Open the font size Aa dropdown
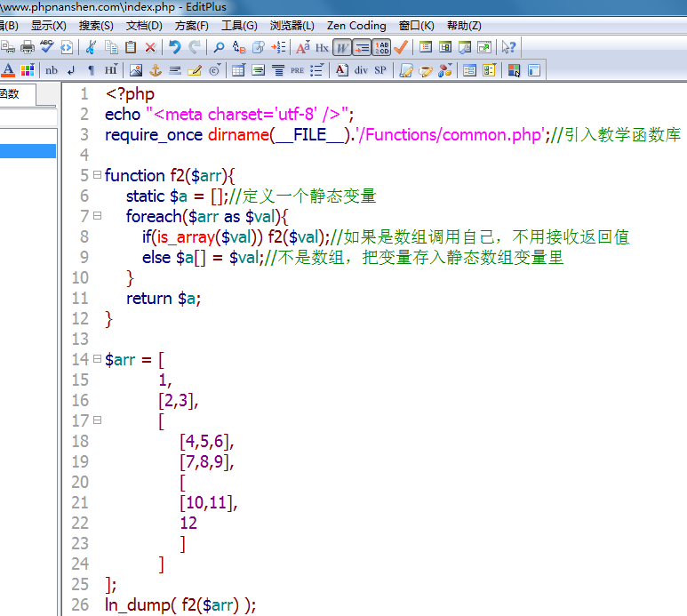Screen dimensions: 687x616 (x=303, y=47)
